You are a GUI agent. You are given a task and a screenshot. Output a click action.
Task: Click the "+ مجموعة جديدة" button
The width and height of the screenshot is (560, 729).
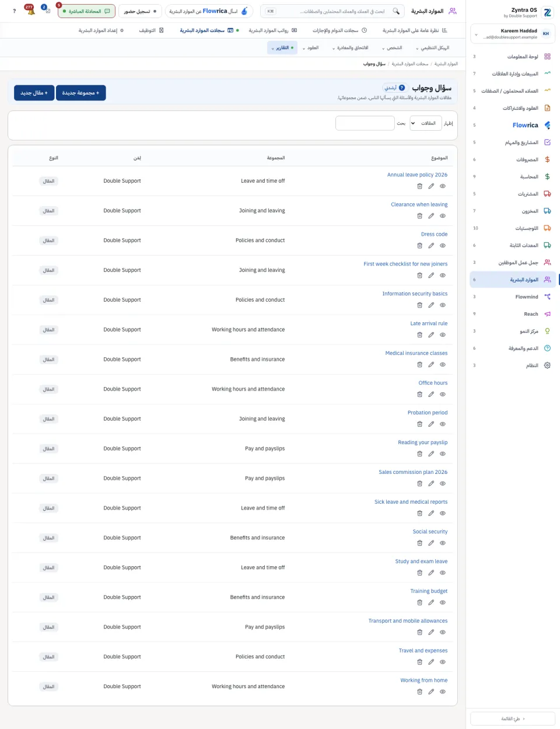pos(81,93)
